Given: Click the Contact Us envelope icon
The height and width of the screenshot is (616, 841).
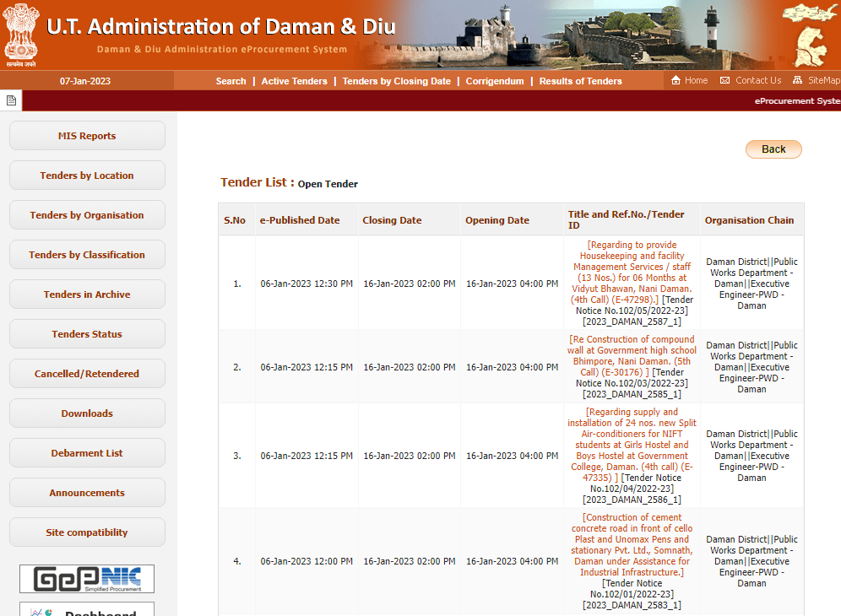Looking at the screenshot, I should (724, 80).
